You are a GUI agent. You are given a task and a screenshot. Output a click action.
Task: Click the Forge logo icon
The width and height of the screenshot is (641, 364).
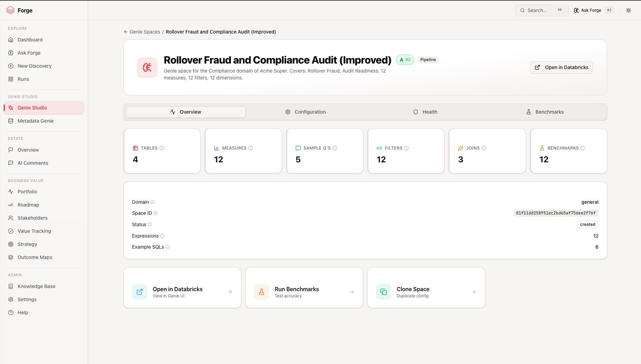(x=10, y=10)
